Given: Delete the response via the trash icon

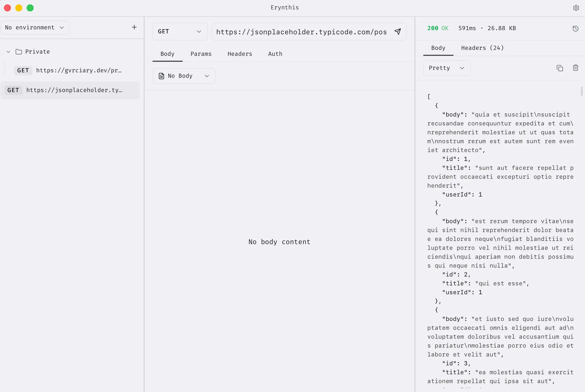Looking at the screenshot, I should pyautogui.click(x=576, y=68).
